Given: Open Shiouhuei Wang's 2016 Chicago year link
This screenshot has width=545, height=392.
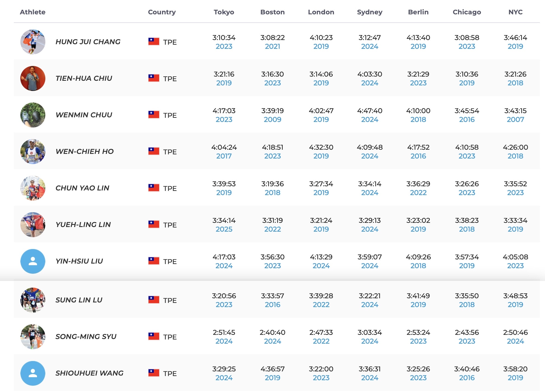Looking at the screenshot, I should point(467,378).
